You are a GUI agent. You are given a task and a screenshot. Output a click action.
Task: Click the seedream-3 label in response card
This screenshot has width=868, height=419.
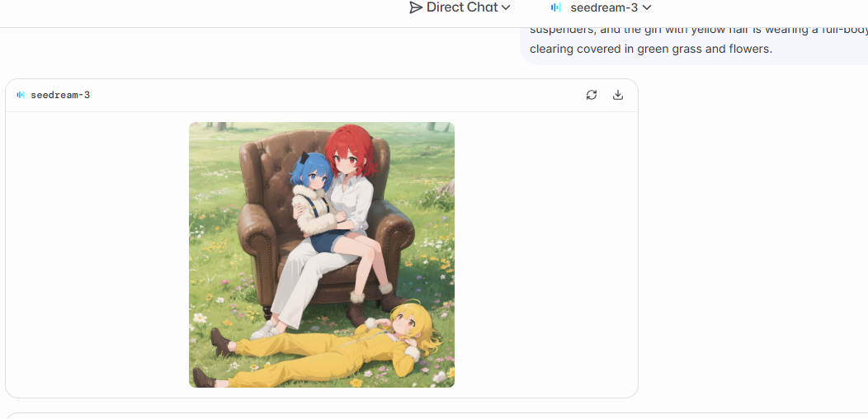[60, 95]
